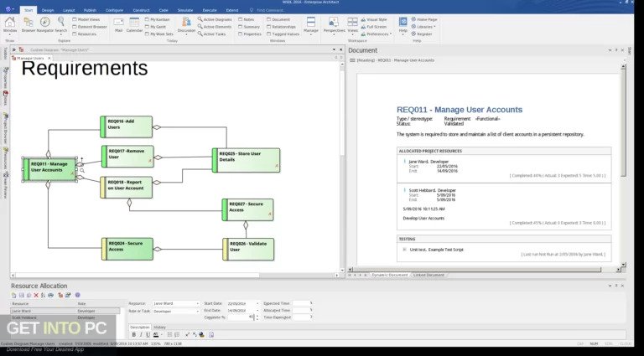Expand the Libraries dropdown
This screenshot has width=644, height=356.
423,27
